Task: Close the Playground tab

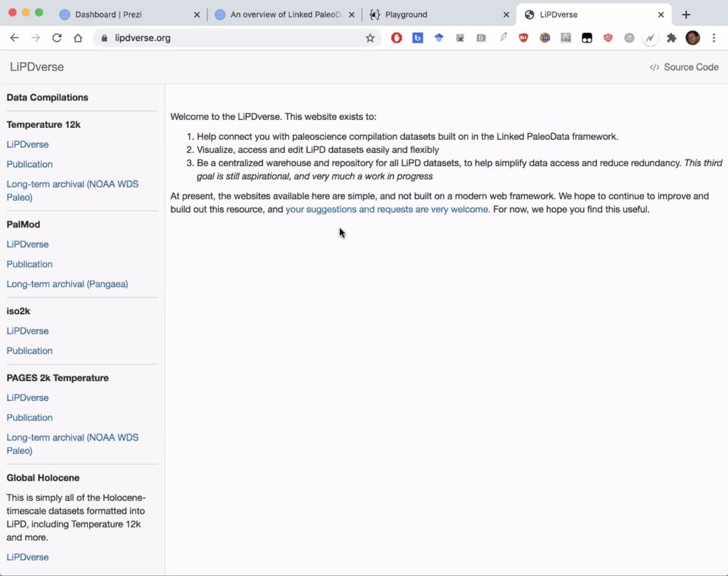Action: point(507,15)
